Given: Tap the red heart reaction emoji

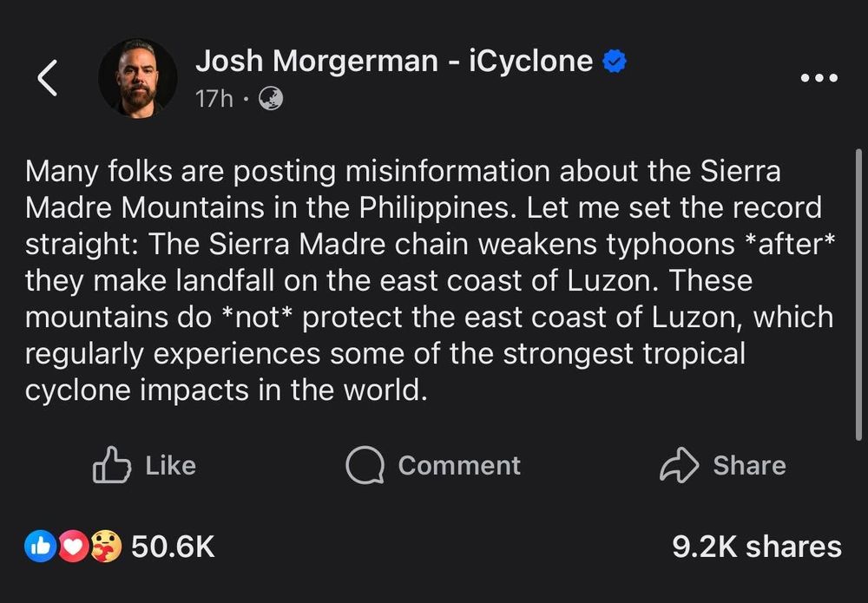Looking at the screenshot, I should [76, 547].
